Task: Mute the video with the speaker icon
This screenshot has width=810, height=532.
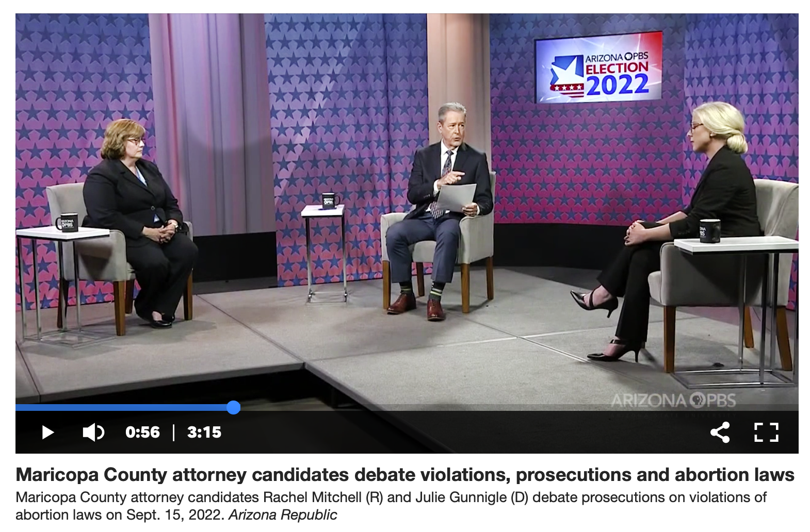Action: (x=93, y=432)
